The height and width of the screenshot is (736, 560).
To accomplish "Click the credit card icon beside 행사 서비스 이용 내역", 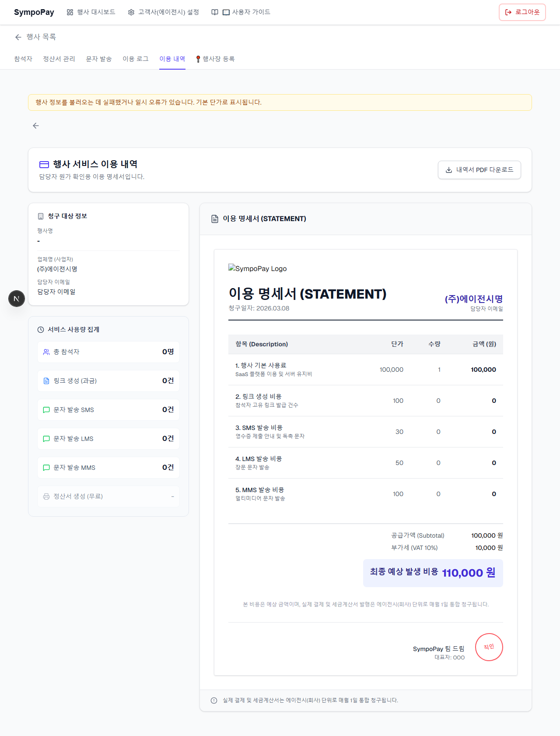I will [44, 165].
